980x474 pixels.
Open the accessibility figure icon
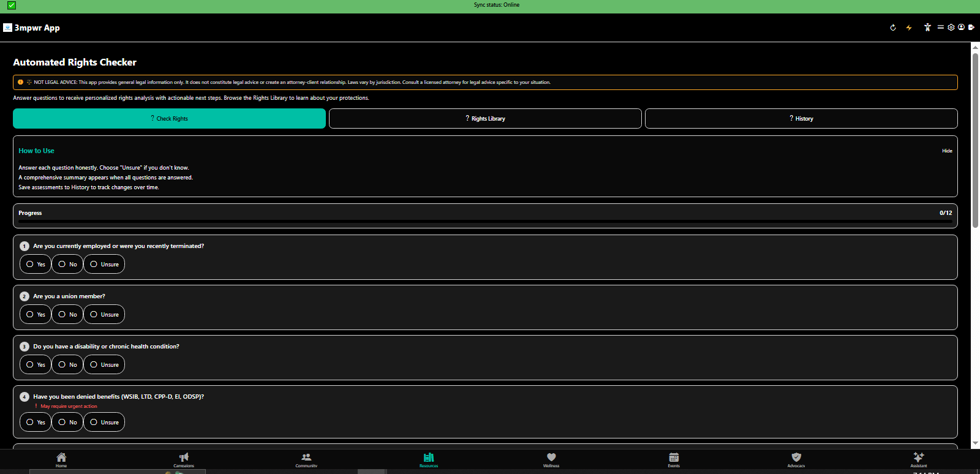927,27
